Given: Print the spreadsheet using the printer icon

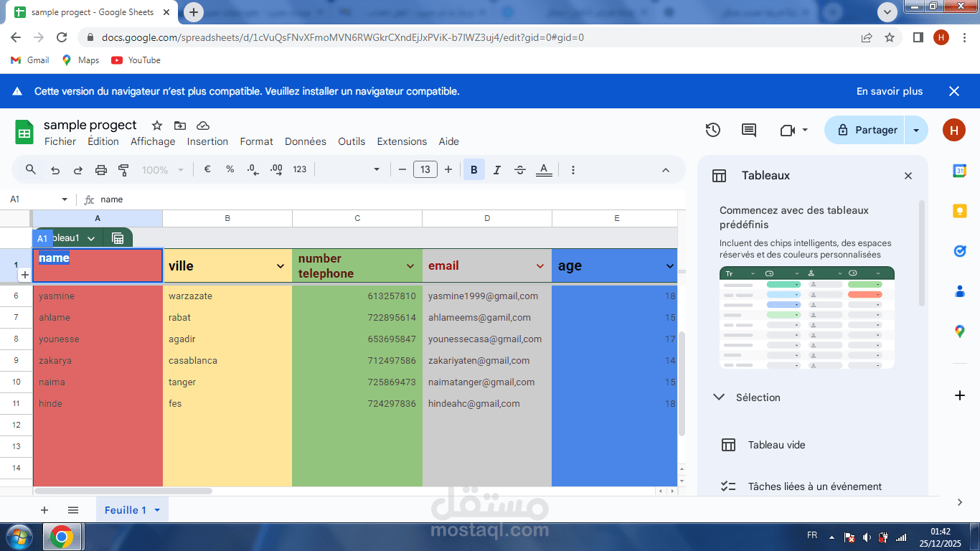Looking at the screenshot, I should tap(100, 169).
